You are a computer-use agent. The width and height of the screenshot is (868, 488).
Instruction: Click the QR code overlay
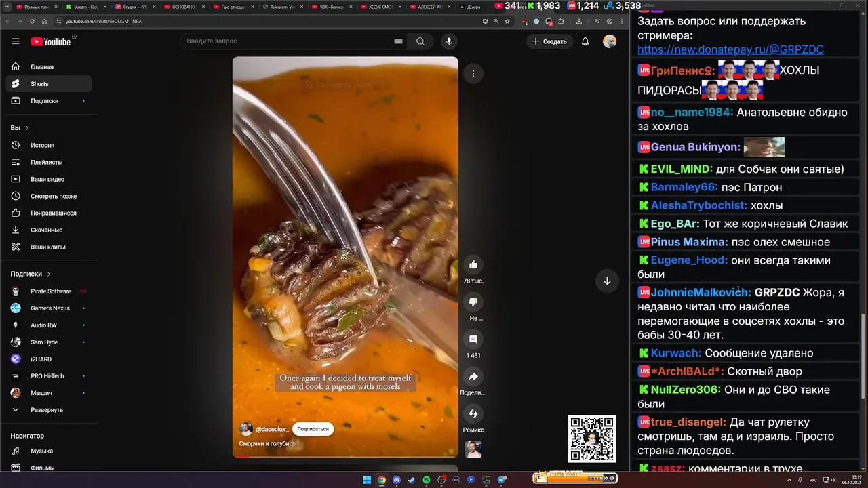(592, 439)
